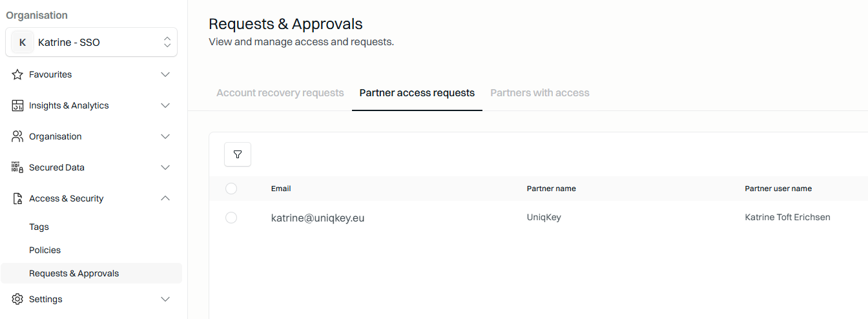Expand the Settings section chevron

165,299
